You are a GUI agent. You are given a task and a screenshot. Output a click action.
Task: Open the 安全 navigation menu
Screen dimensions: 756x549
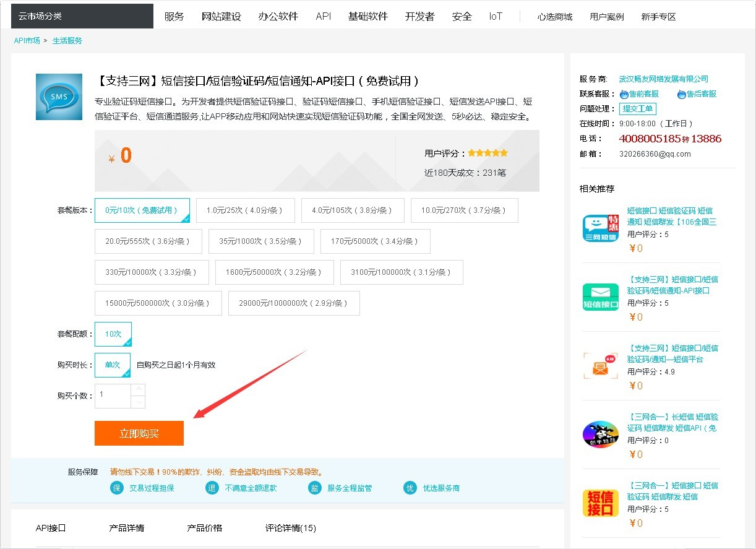click(462, 17)
